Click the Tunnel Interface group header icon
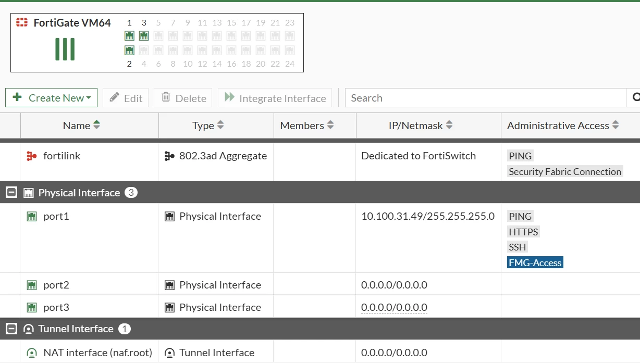The height and width of the screenshot is (364, 640). click(x=29, y=329)
